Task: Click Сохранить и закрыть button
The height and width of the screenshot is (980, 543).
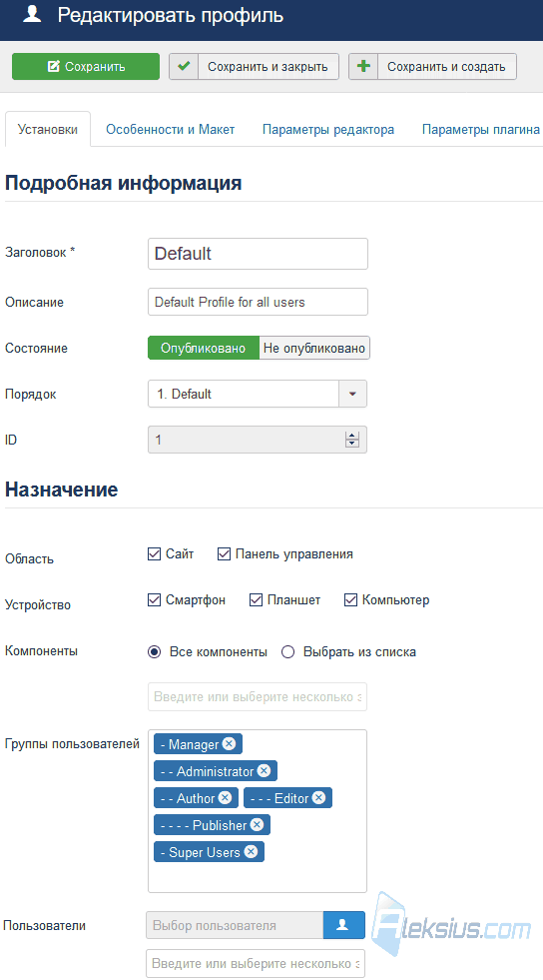Action: pos(254,66)
